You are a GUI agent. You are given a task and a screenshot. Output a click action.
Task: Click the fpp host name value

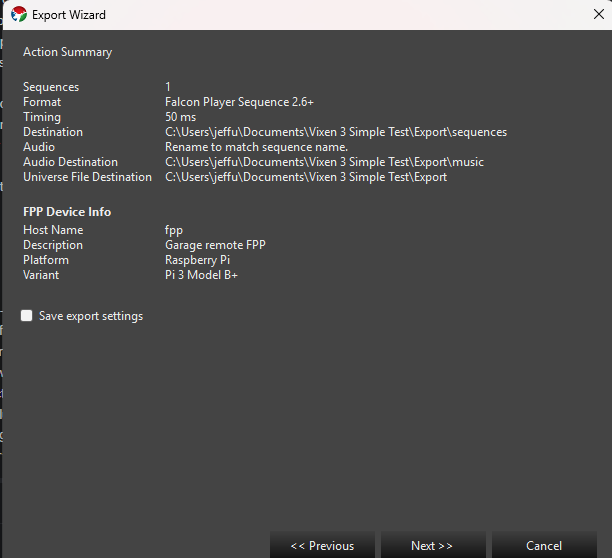click(174, 231)
